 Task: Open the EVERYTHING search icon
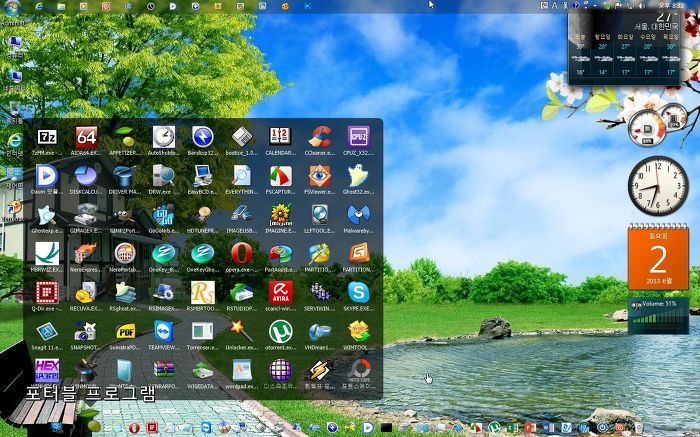[242, 175]
